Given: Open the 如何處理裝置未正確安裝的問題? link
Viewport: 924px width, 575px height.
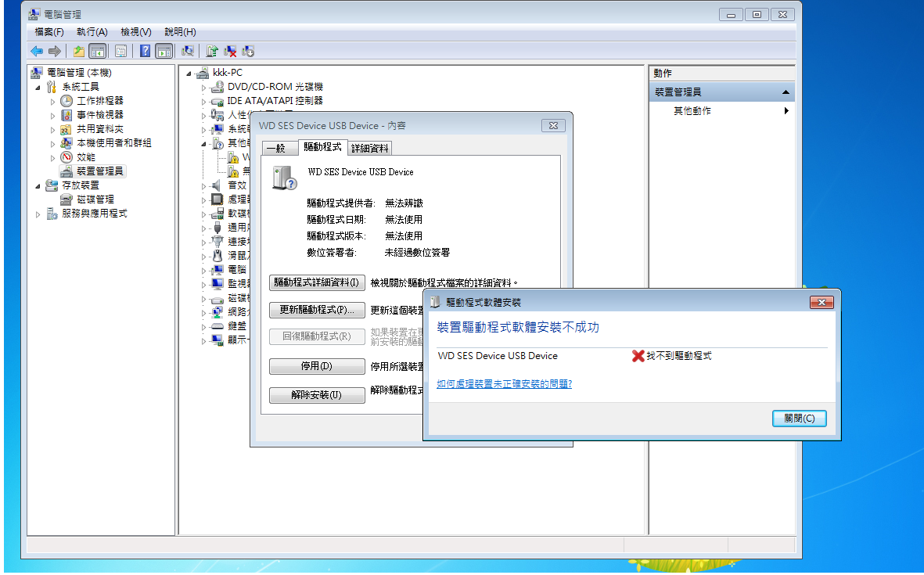Looking at the screenshot, I should tap(505, 384).
